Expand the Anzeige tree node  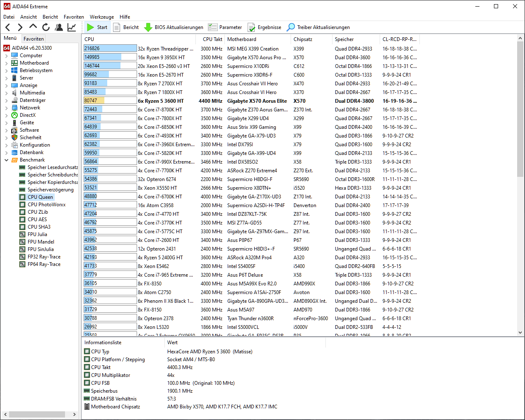(6, 85)
